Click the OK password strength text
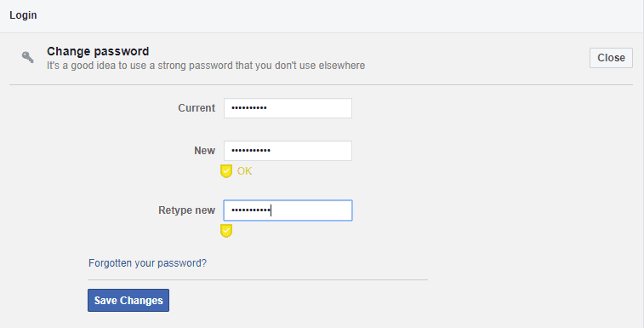 click(x=244, y=170)
